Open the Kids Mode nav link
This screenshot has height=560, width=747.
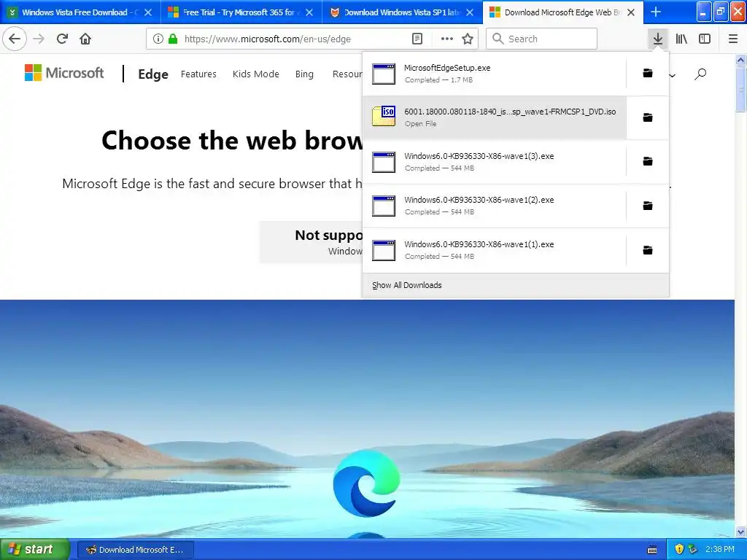click(x=256, y=74)
